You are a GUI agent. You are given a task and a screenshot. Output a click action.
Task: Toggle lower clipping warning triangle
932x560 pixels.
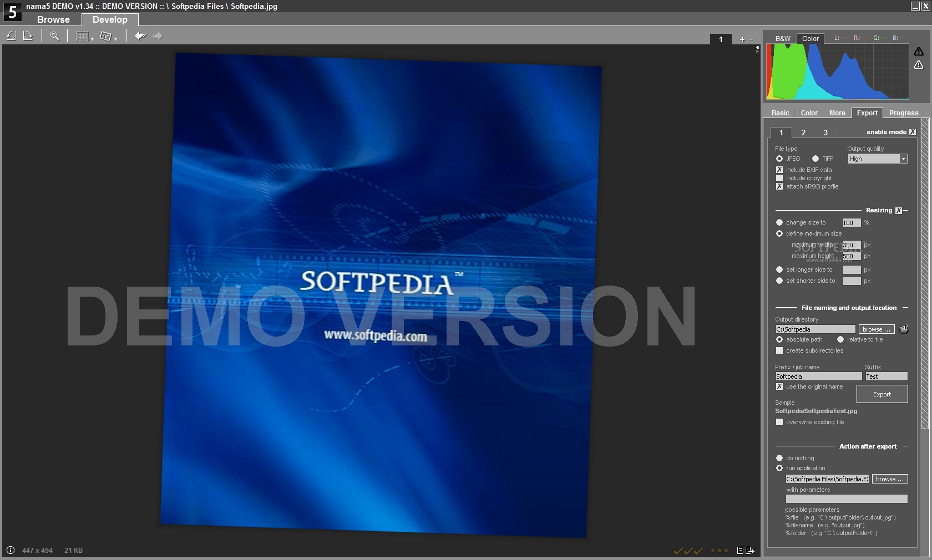(x=919, y=65)
